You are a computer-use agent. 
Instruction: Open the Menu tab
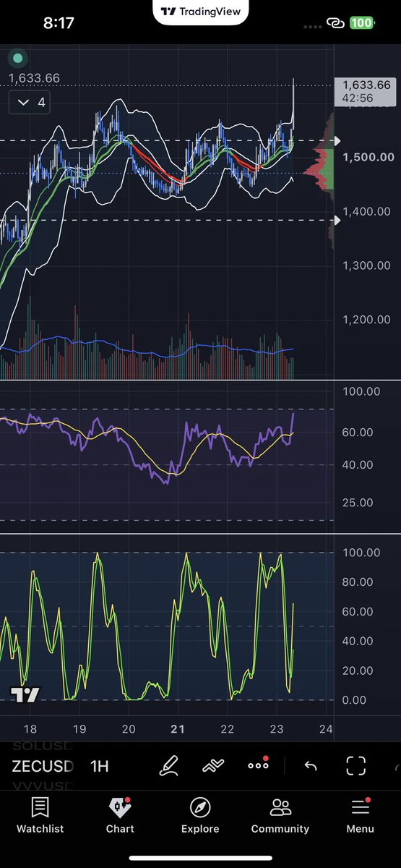click(360, 815)
